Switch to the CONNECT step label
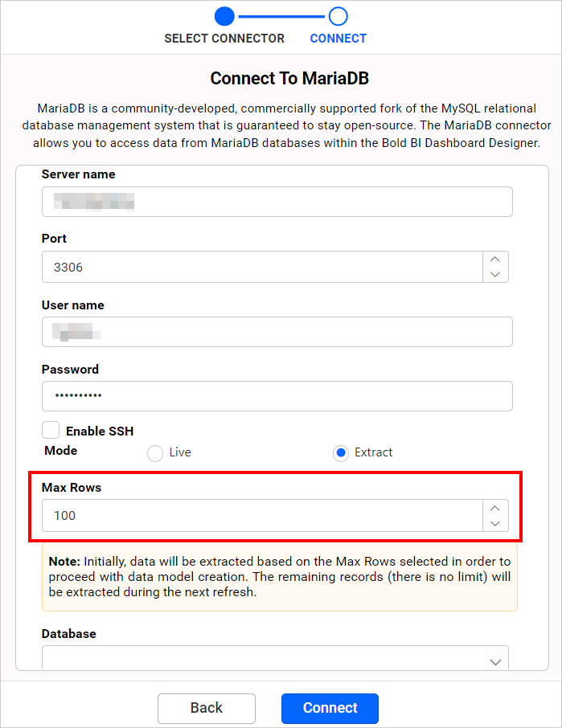Image resolution: width=562 pixels, height=728 pixels. click(338, 38)
